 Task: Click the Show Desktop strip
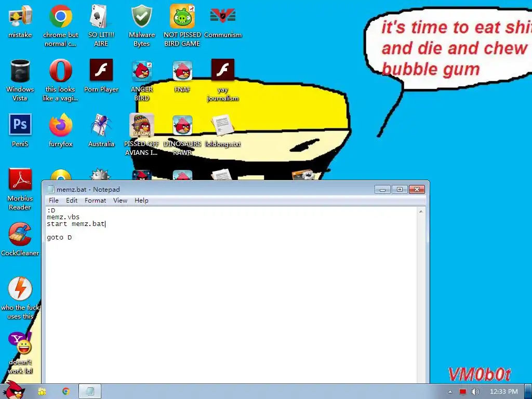point(528,392)
